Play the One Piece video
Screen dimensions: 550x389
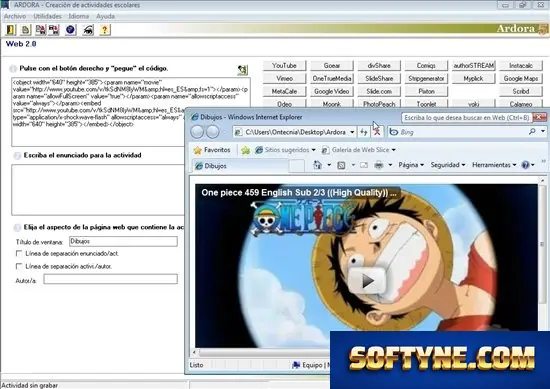[367, 281]
